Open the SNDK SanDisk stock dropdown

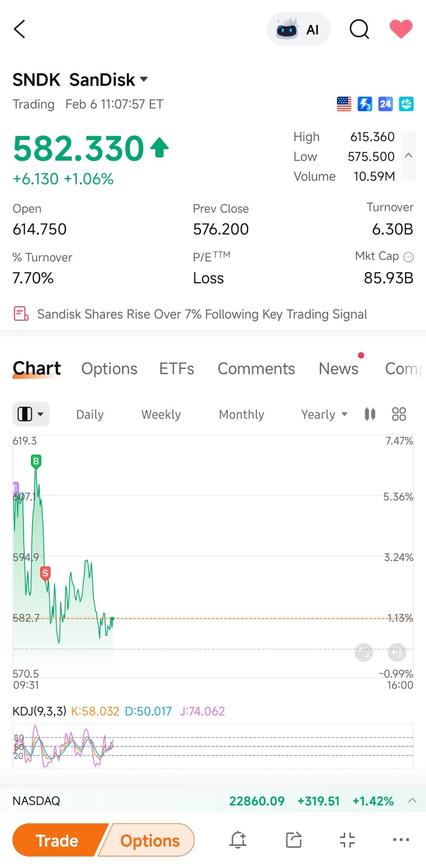tap(81, 80)
